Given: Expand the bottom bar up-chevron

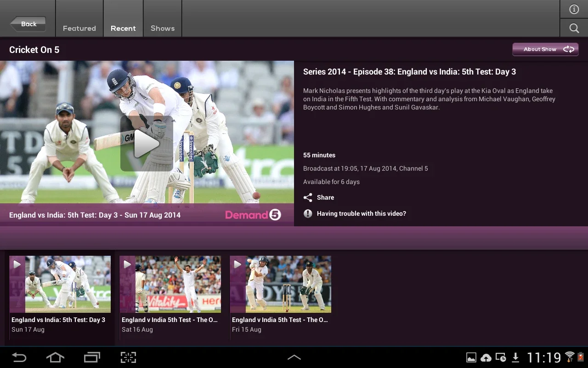Looking at the screenshot, I should coord(294,357).
